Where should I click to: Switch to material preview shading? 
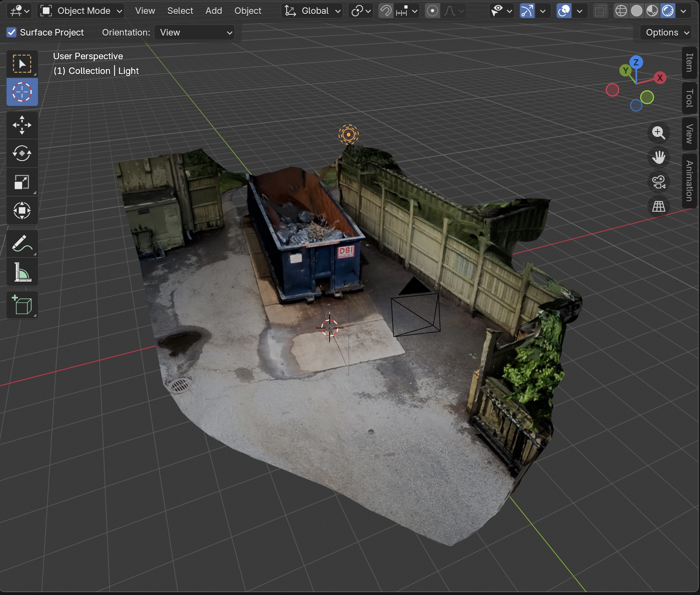coord(652,11)
